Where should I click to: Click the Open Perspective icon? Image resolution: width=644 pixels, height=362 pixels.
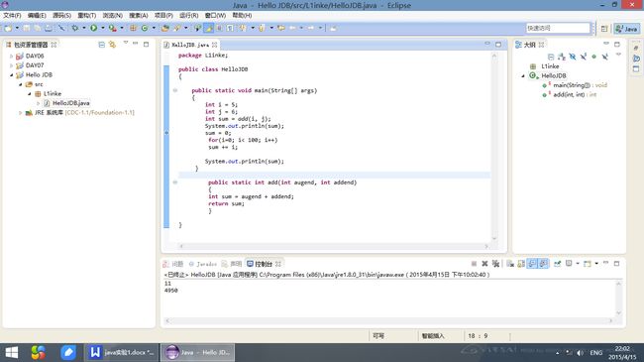604,29
